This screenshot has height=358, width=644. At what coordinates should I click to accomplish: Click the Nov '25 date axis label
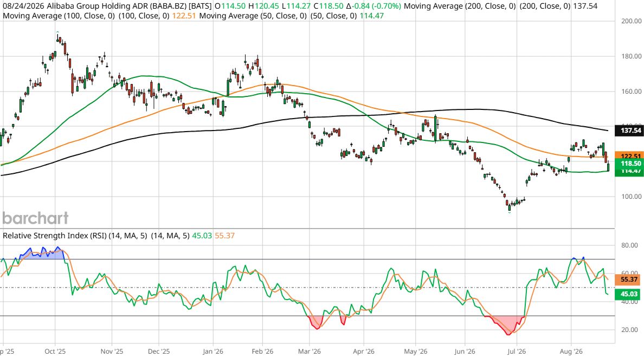[x=112, y=352]
